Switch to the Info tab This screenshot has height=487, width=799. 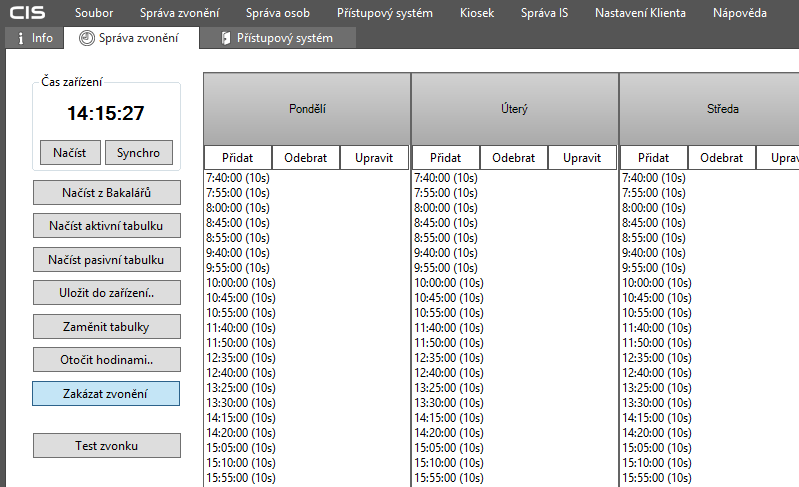click(x=34, y=38)
